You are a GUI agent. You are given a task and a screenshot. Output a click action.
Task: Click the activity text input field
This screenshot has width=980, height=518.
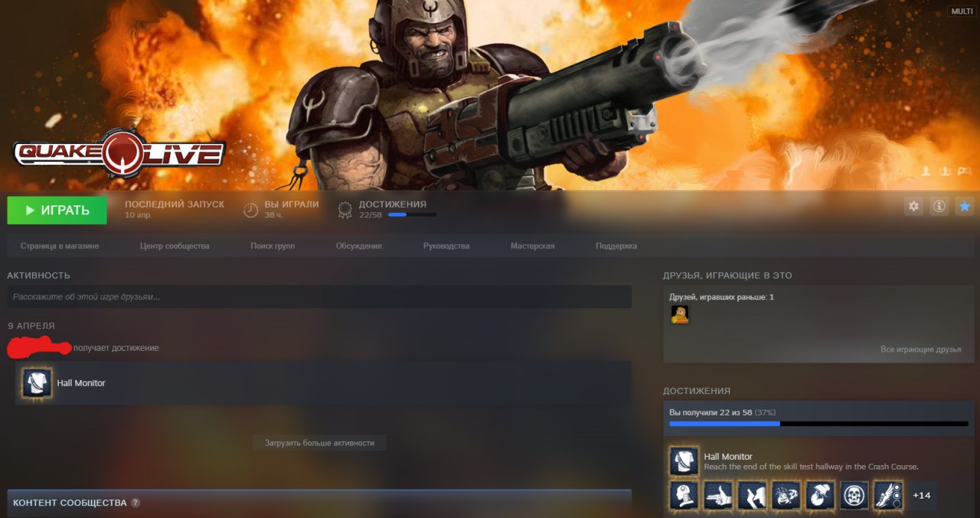(319, 297)
